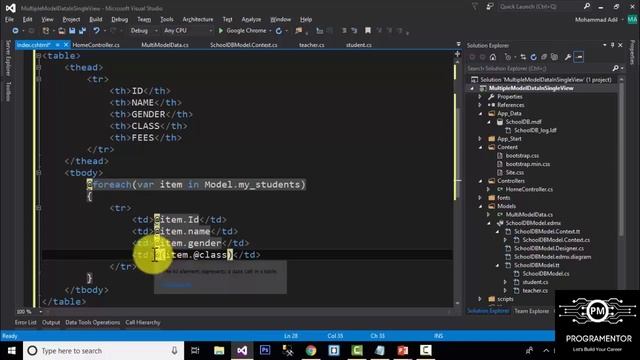This screenshot has width=640, height=360.
Task: Open the Any CPU platform dropdown
Action: (x=188, y=31)
